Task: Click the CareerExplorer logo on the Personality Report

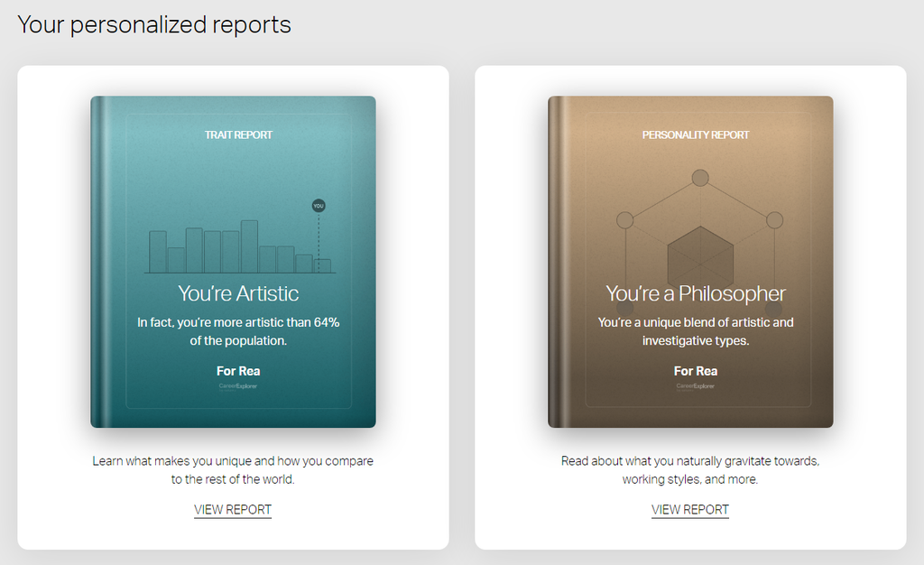Action: (696, 385)
